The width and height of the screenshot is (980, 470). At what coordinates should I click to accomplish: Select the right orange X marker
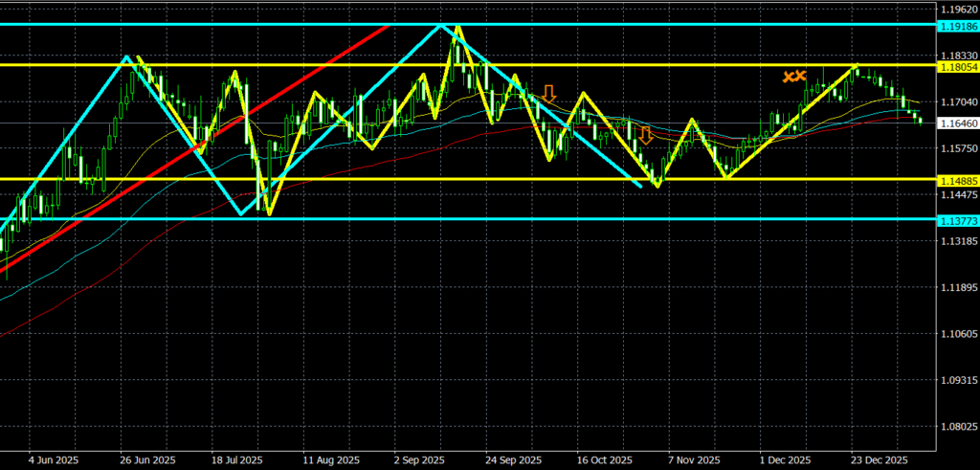(x=802, y=76)
